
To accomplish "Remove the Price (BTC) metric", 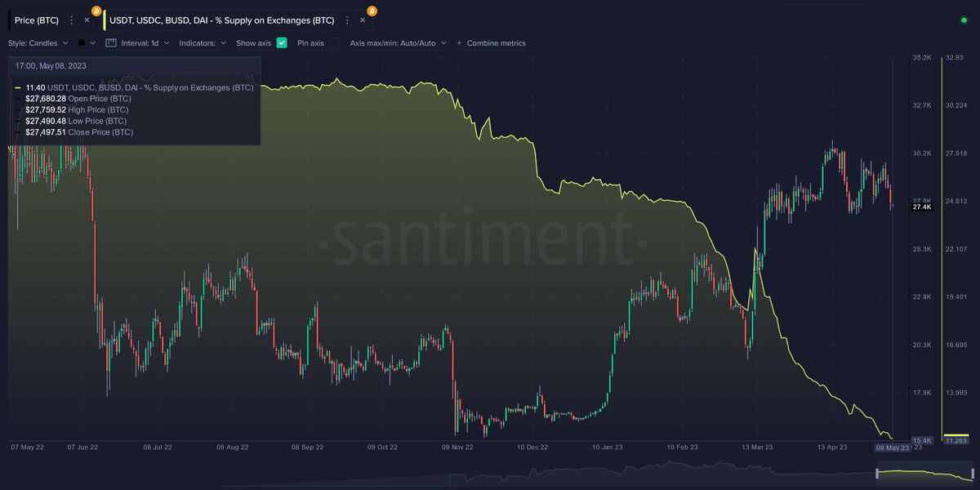I will pyautogui.click(x=87, y=20).
